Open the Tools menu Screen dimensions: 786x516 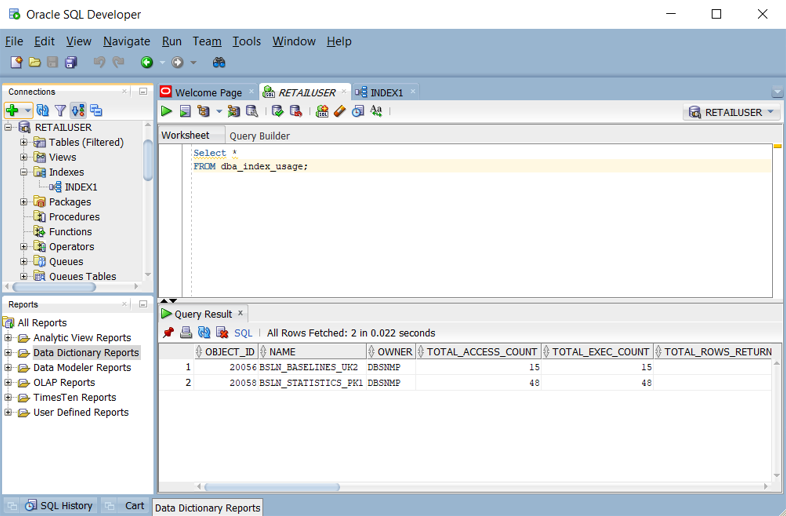246,41
